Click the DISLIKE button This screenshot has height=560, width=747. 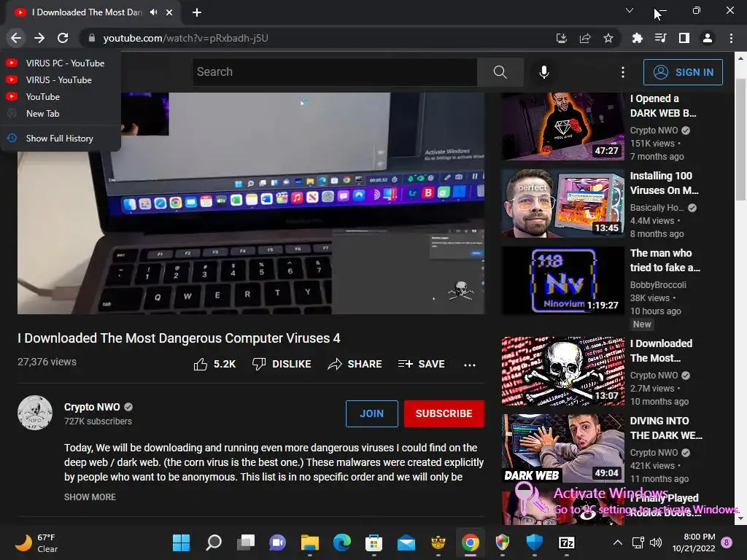tap(282, 364)
